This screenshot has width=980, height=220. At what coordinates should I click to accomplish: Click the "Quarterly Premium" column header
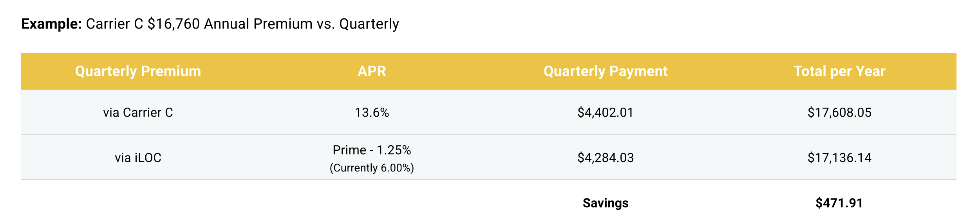(x=138, y=71)
